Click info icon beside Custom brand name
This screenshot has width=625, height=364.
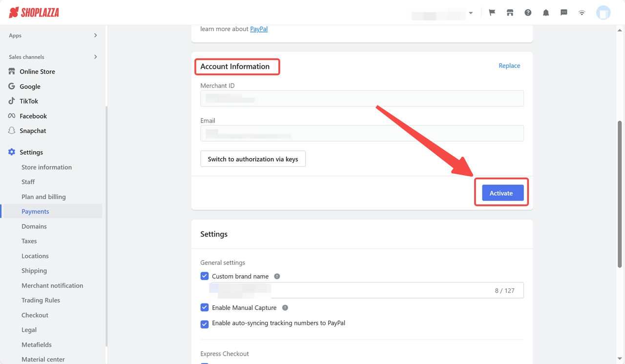click(x=277, y=276)
